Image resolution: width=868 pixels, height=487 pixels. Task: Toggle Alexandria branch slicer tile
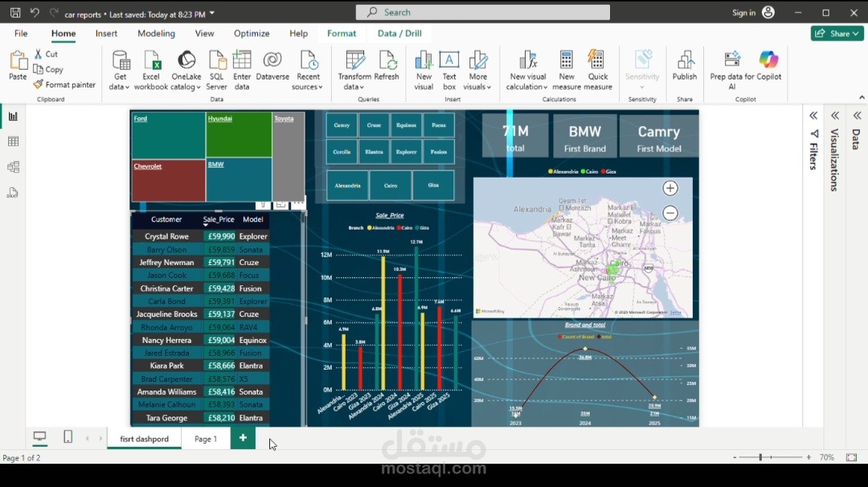pos(347,186)
